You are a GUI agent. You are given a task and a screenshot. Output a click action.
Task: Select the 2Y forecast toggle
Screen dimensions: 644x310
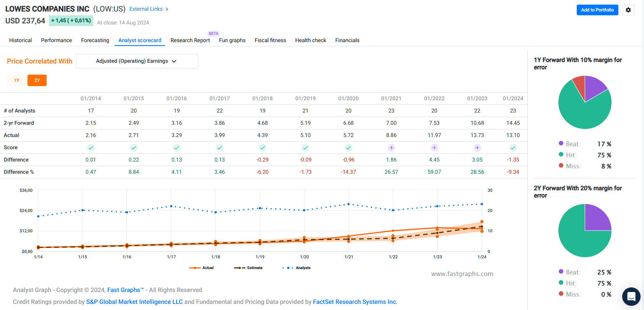click(x=37, y=80)
